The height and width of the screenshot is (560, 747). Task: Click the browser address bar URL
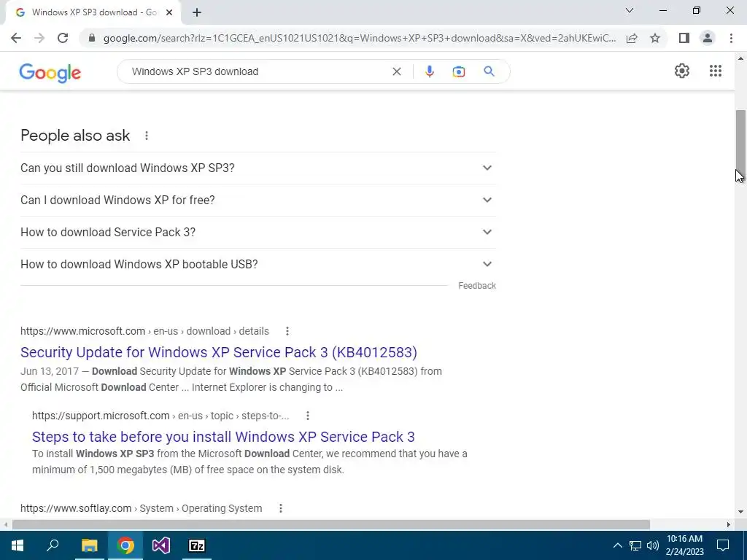click(360, 38)
